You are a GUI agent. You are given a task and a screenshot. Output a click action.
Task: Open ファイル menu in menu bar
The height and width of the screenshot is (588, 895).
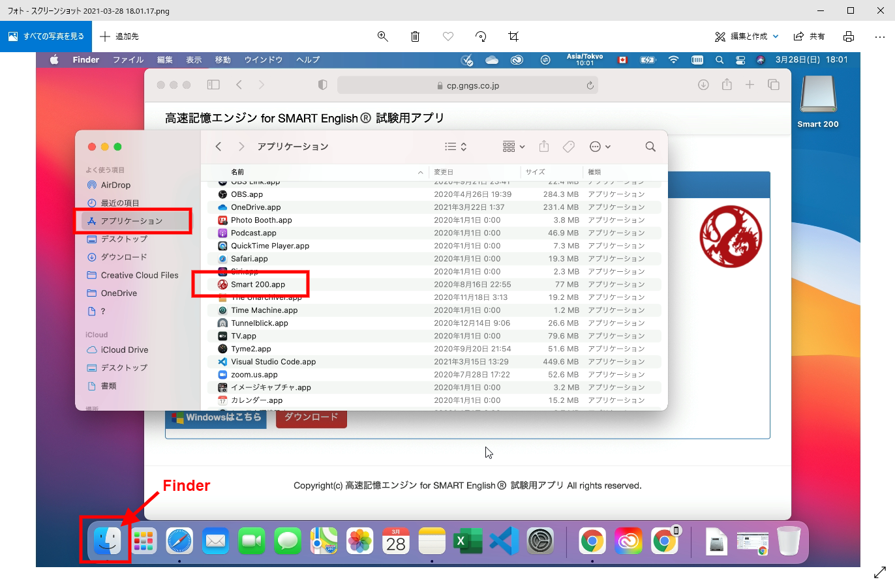click(128, 60)
